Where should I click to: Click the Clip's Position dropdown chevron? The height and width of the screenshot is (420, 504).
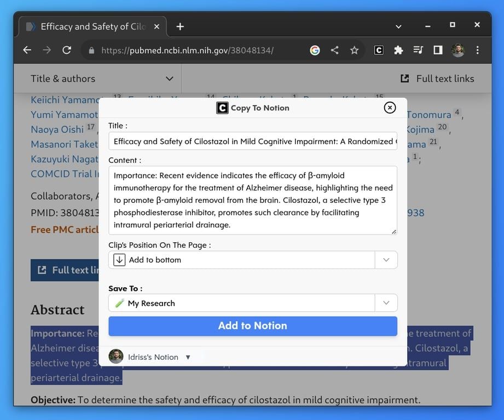[386, 260]
